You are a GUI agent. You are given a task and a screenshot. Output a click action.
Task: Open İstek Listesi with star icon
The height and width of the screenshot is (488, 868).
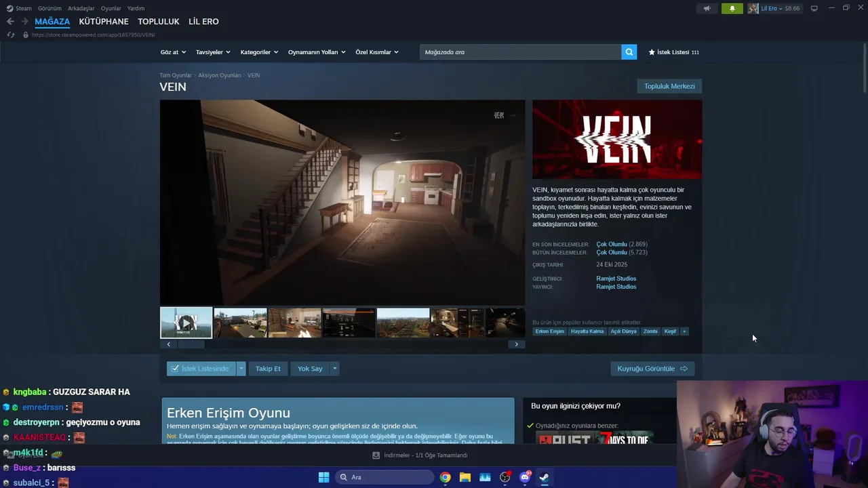(673, 52)
